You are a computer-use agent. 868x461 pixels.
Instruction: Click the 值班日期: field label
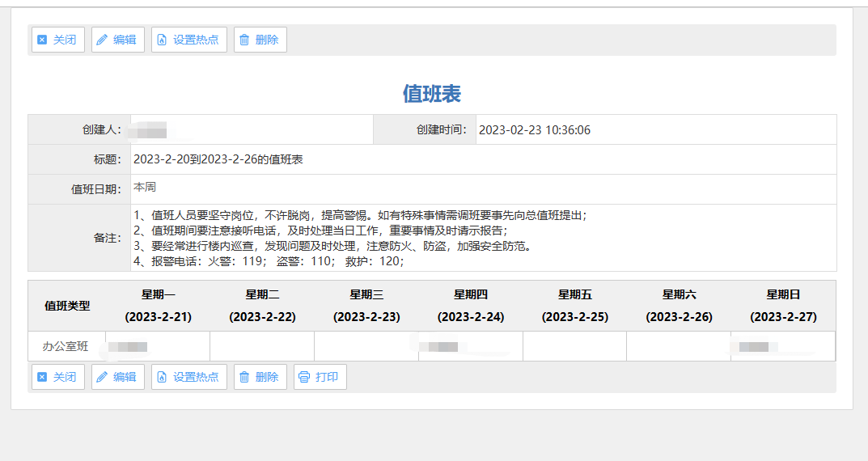pyautogui.click(x=96, y=189)
